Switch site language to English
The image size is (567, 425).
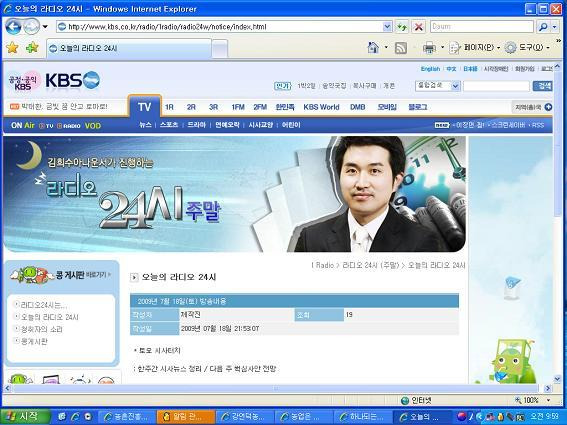click(430, 69)
